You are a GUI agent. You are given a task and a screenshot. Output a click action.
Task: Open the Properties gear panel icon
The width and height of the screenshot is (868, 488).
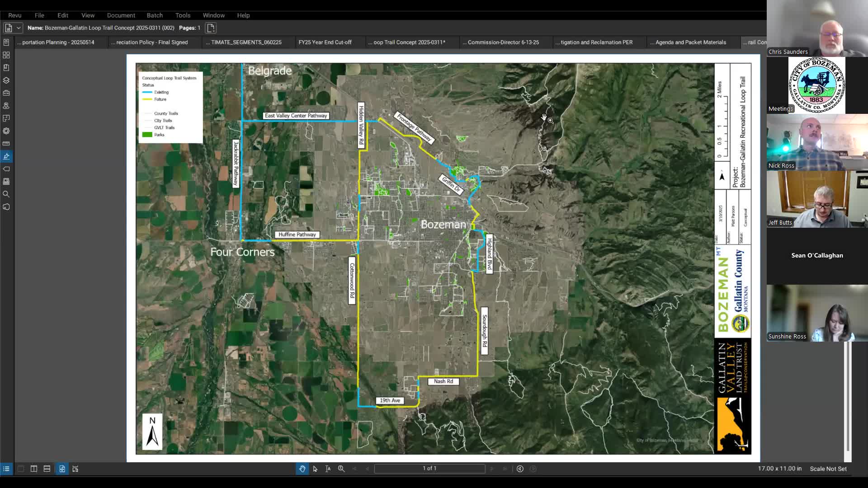[6, 131]
